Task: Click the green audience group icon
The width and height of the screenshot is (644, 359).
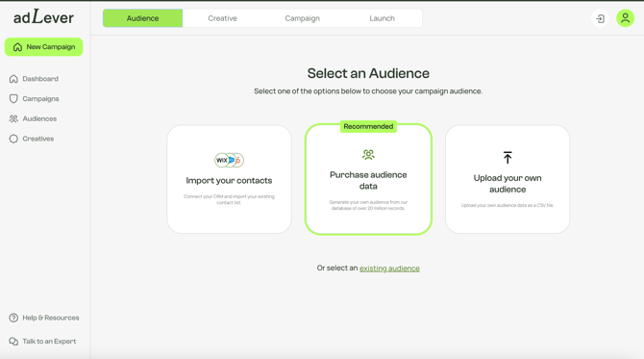Action: pyautogui.click(x=368, y=155)
